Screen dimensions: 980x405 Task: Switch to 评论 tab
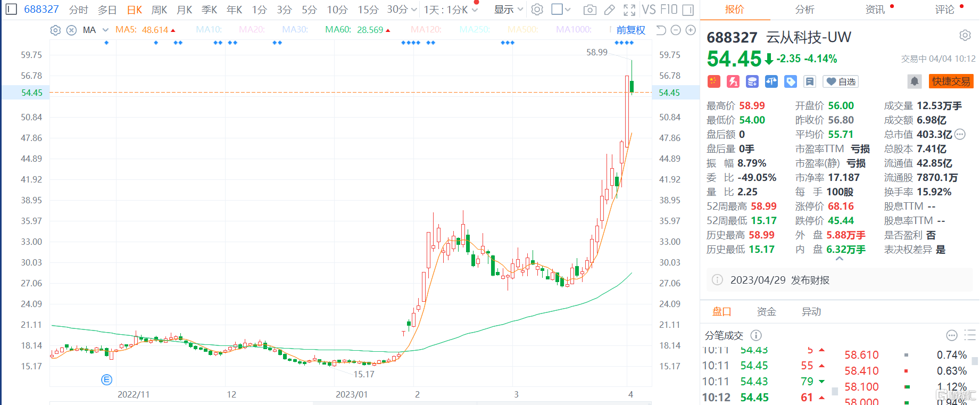click(945, 10)
